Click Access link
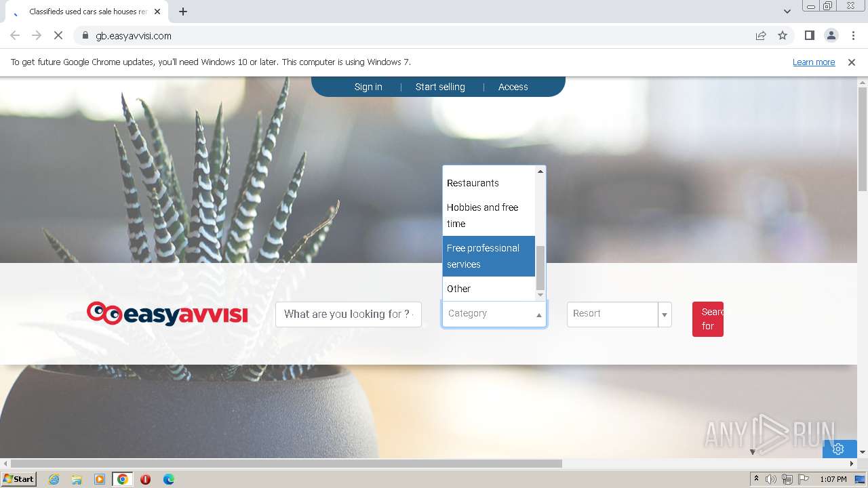This screenshot has width=868, height=488. [513, 87]
